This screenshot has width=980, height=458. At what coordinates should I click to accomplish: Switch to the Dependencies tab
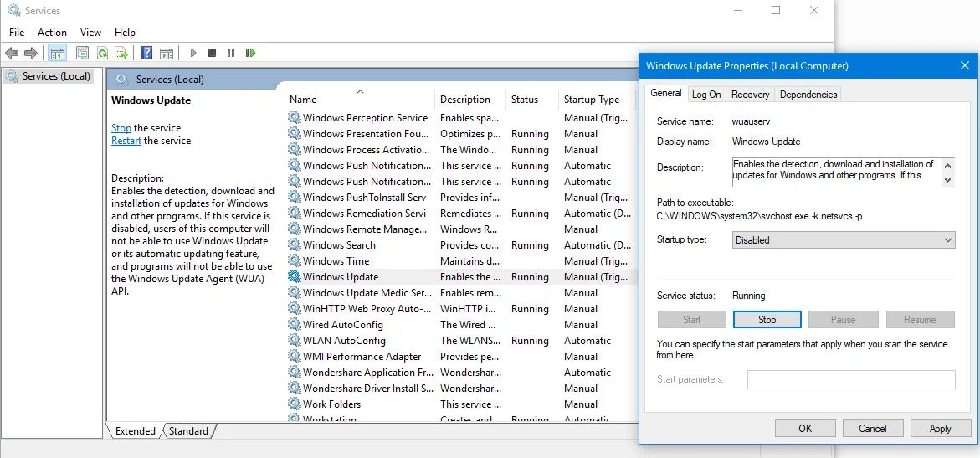(x=808, y=95)
